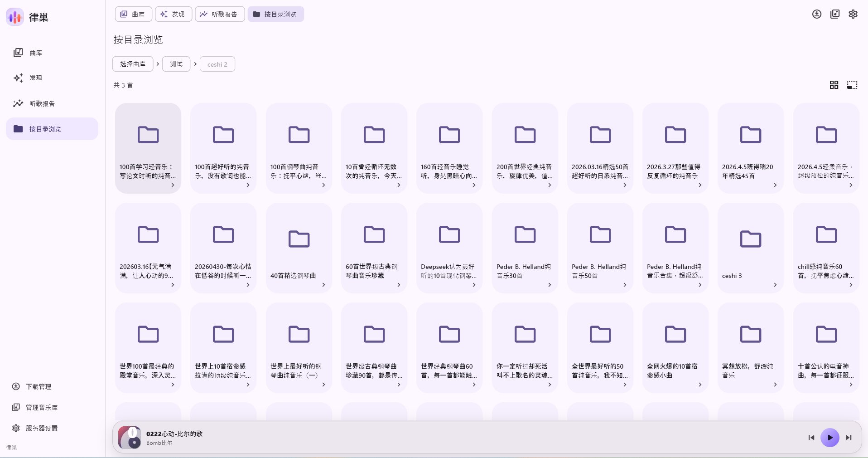The width and height of the screenshot is (868, 458).
Task: Open folder icon of 160首轻音乐睡觉听
Action: tap(449, 135)
